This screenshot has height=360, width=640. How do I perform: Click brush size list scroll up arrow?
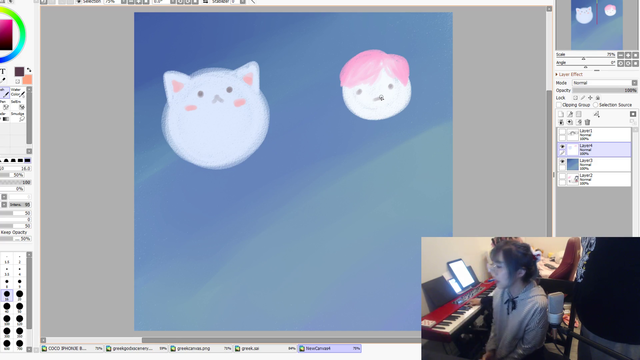(29, 255)
